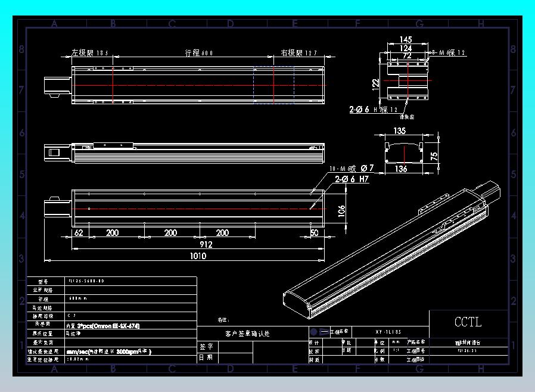
Task: Click the projection symbol in the title block
Action: pyautogui.click(x=319, y=332)
